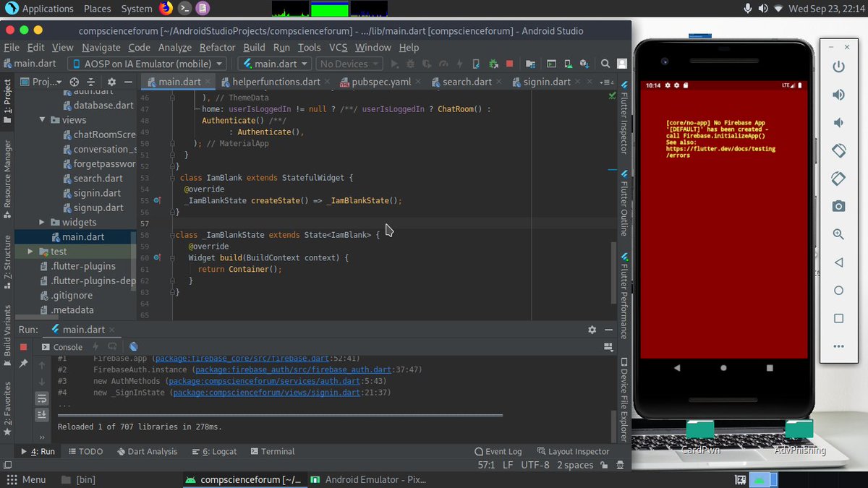This screenshot has width=868, height=488.
Task: Click emulator sidebar back triangle
Action: tap(838, 262)
